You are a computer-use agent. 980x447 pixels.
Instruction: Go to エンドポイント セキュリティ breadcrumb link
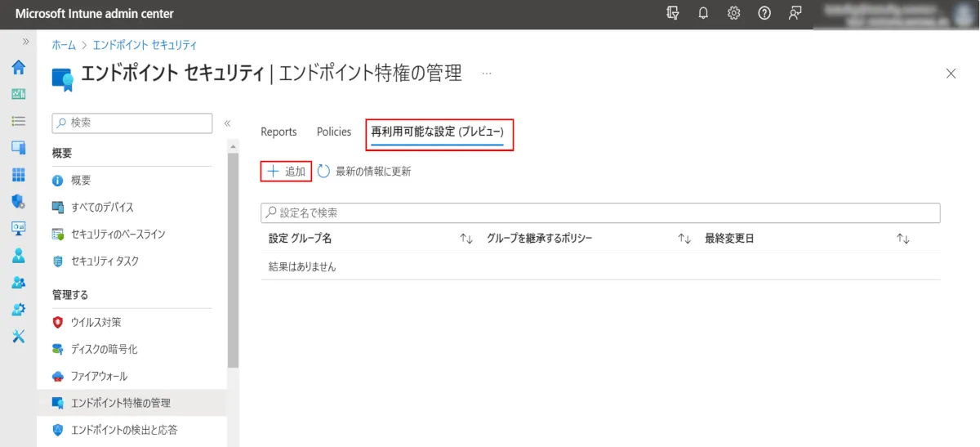point(145,45)
